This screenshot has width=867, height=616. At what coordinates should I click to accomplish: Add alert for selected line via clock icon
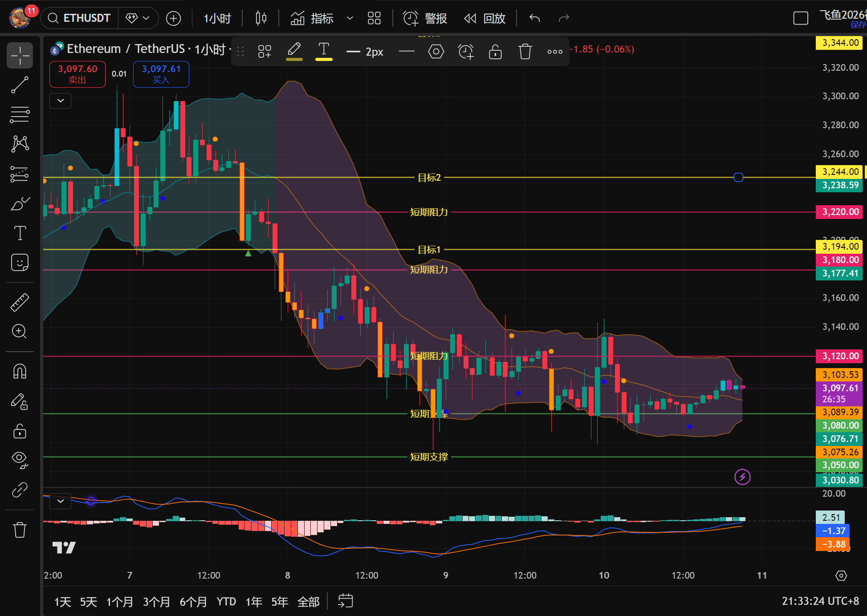click(466, 52)
